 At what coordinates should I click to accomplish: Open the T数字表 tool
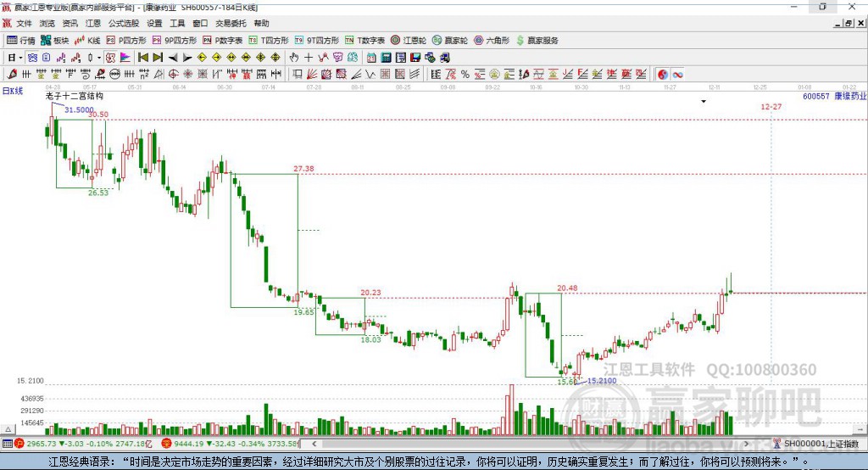[364, 41]
